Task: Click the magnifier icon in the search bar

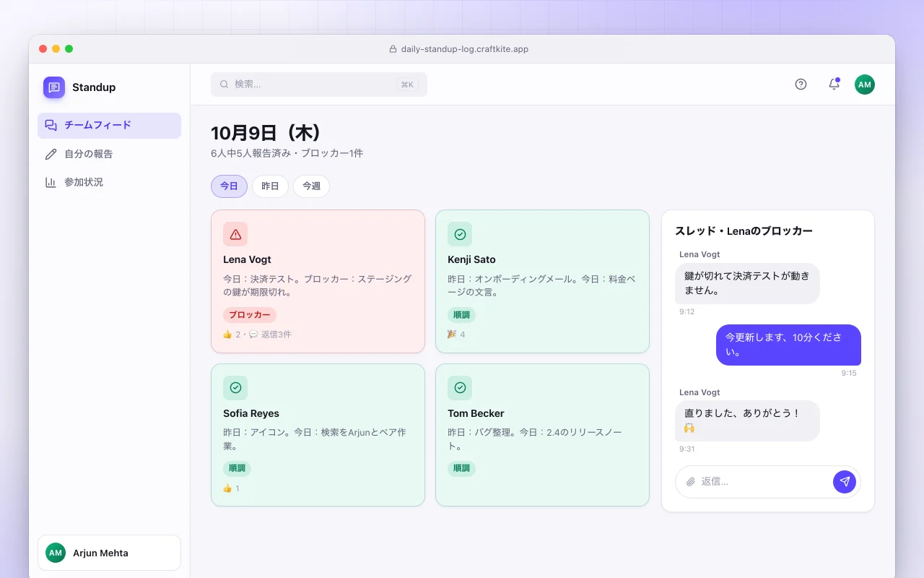Action: click(225, 85)
